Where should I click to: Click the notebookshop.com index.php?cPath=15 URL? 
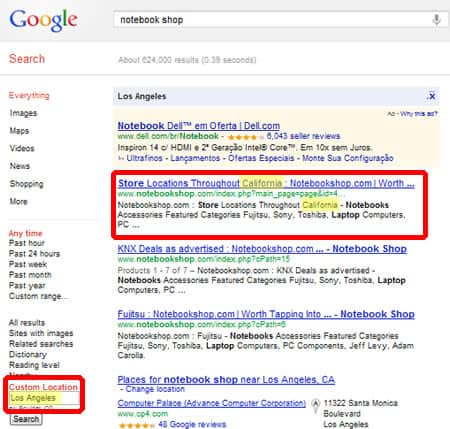204,259
